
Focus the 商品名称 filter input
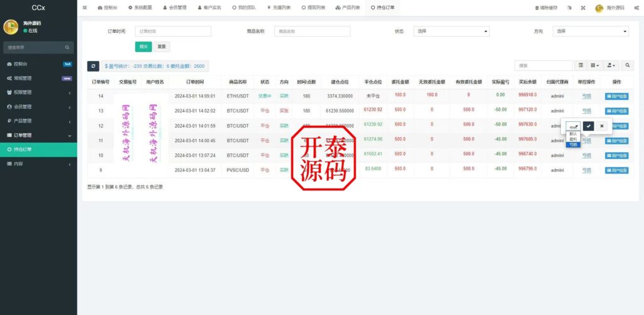(x=312, y=31)
